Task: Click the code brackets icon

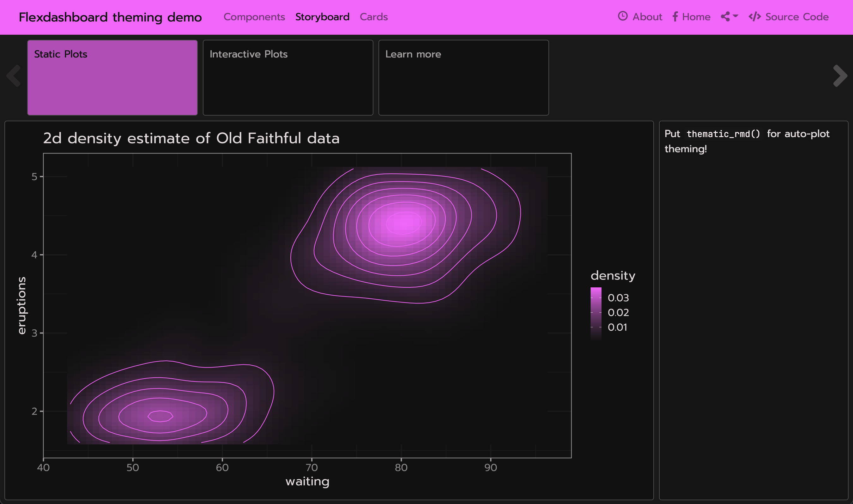Action: coord(754,17)
